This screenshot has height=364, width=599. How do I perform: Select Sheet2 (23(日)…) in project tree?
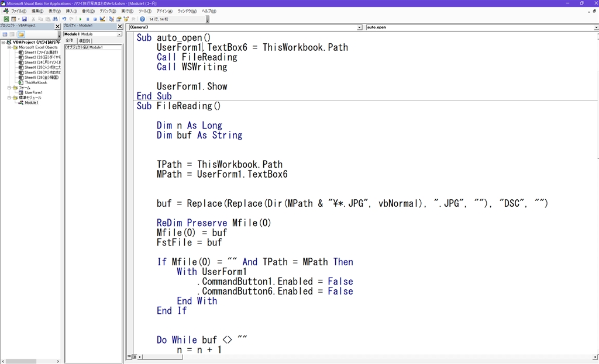39,57
